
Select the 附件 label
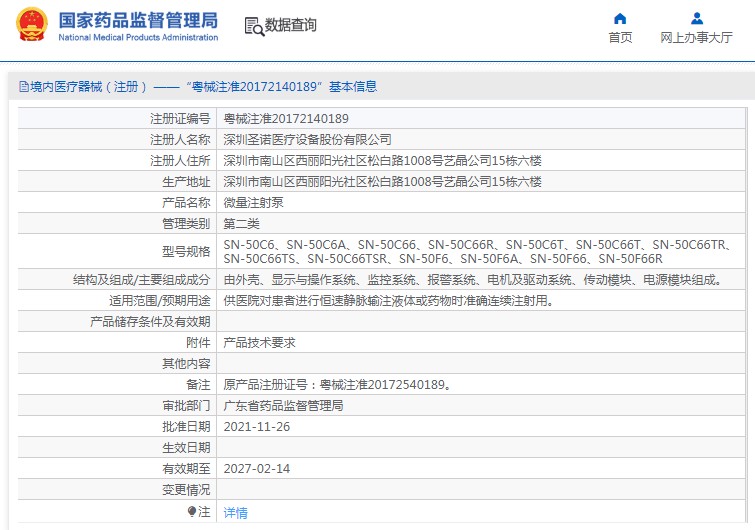pos(198,343)
